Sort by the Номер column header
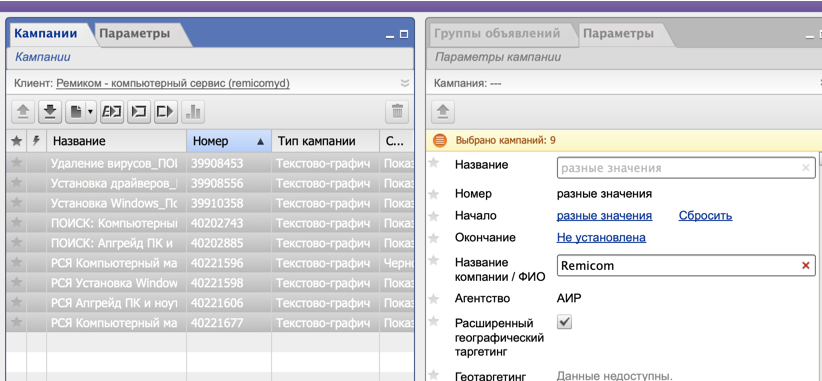822x381 pixels. (229, 141)
